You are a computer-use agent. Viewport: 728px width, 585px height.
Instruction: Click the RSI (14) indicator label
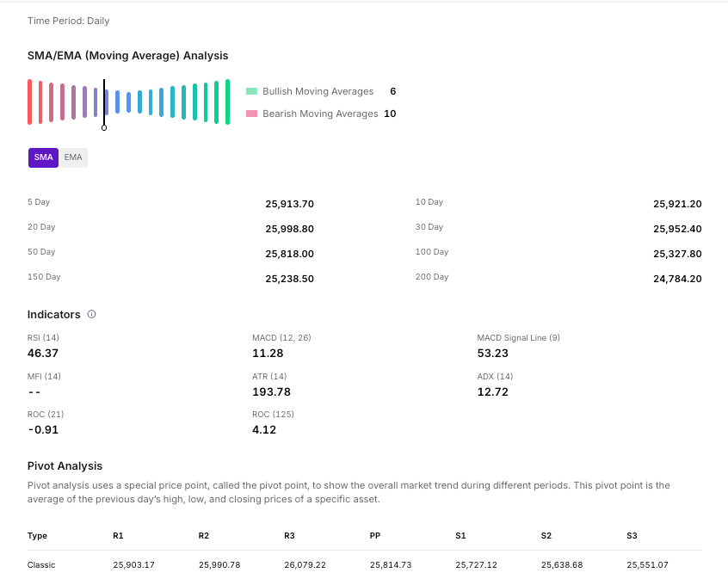pyautogui.click(x=43, y=338)
